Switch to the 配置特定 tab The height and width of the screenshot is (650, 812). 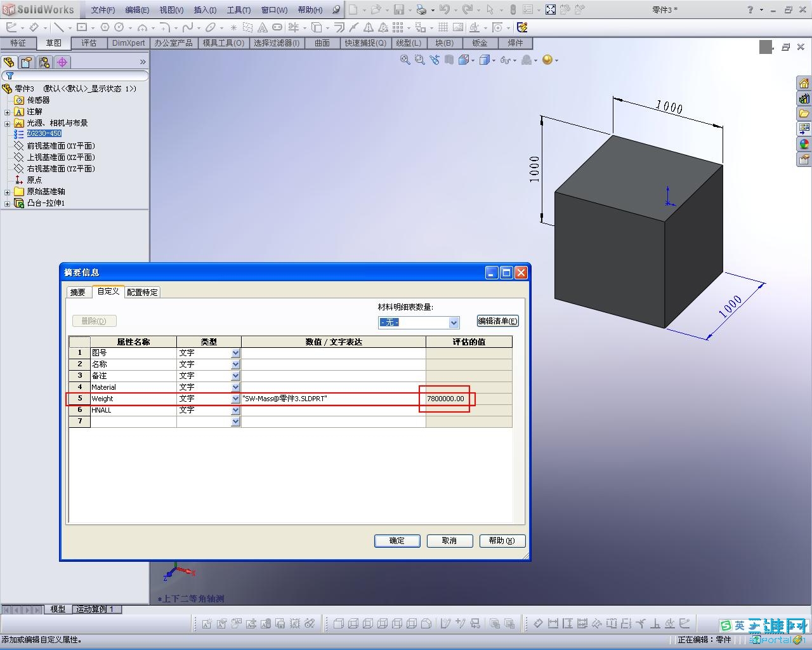(143, 292)
